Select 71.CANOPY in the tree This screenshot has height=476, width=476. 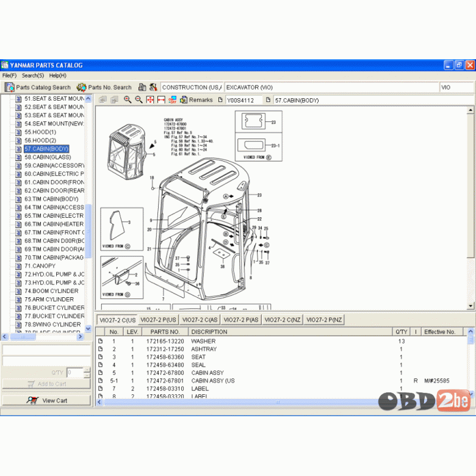coord(40,266)
